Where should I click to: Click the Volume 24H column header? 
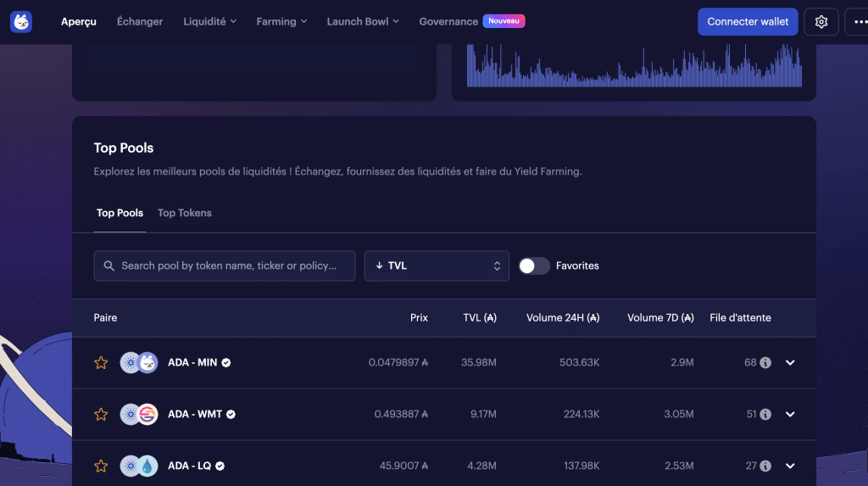(563, 317)
